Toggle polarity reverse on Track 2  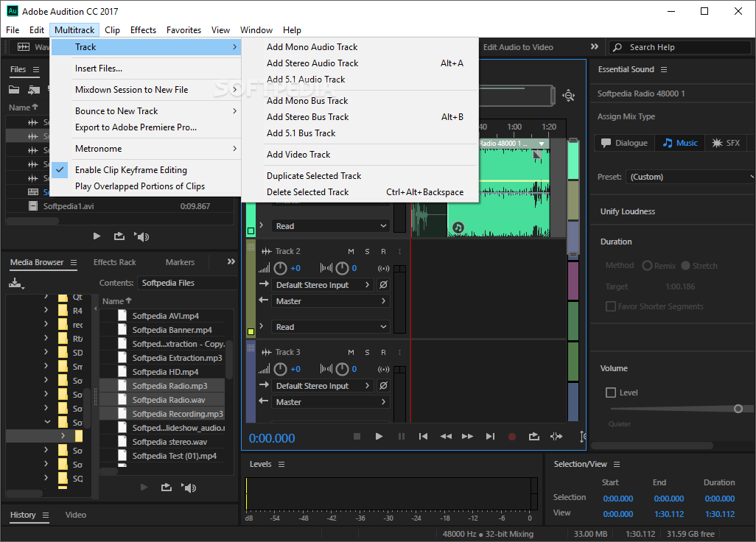[383, 285]
